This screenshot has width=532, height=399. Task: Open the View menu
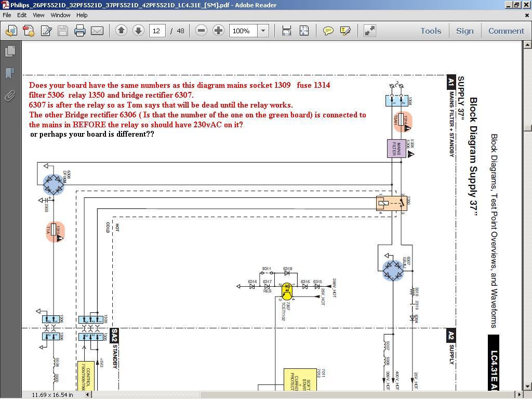click(38, 15)
